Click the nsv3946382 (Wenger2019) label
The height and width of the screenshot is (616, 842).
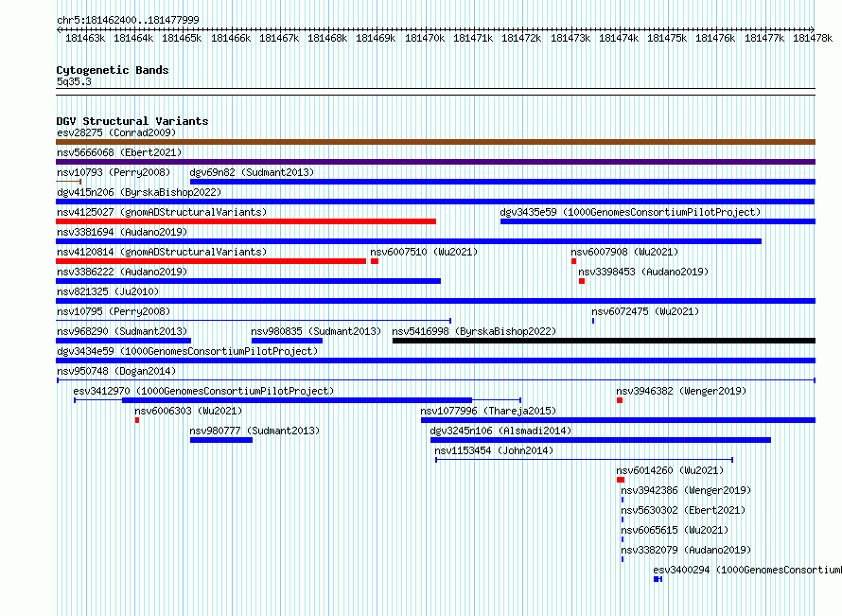(681, 391)
